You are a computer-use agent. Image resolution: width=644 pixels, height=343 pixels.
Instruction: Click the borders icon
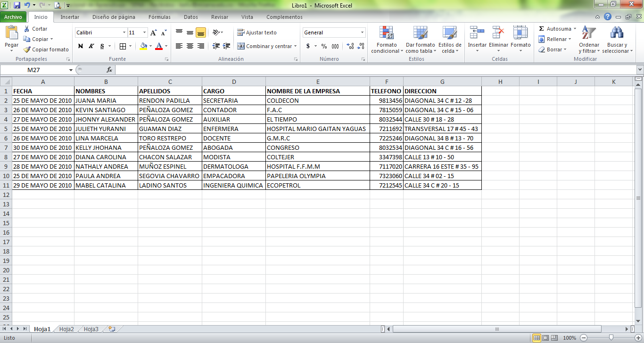pyautogui.click(x=123, y=46)
